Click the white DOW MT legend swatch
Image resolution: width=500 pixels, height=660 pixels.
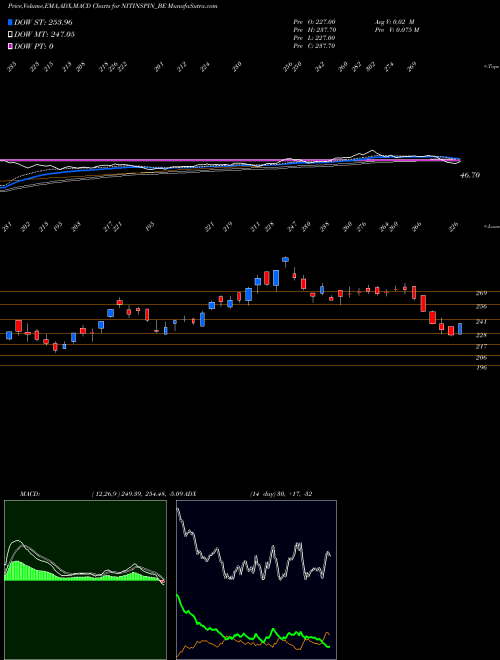(10, 34)
